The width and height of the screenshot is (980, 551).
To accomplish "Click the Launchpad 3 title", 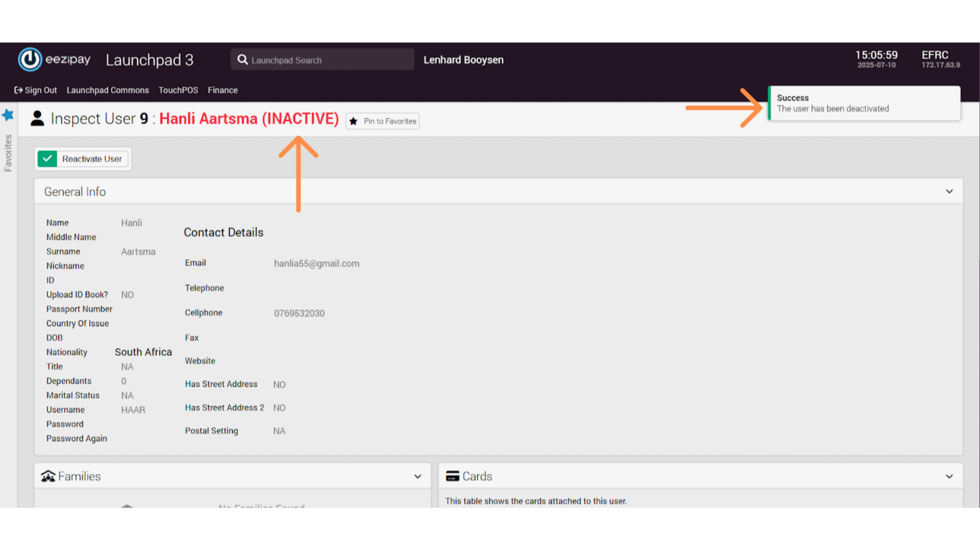I will point(150,60).
